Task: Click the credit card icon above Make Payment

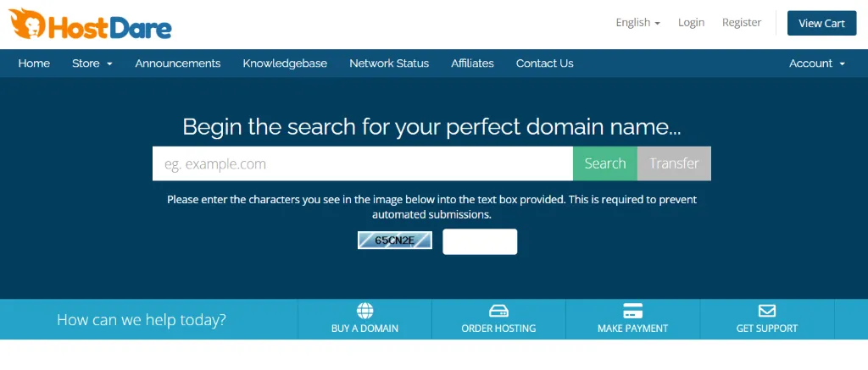Action: 632,311
